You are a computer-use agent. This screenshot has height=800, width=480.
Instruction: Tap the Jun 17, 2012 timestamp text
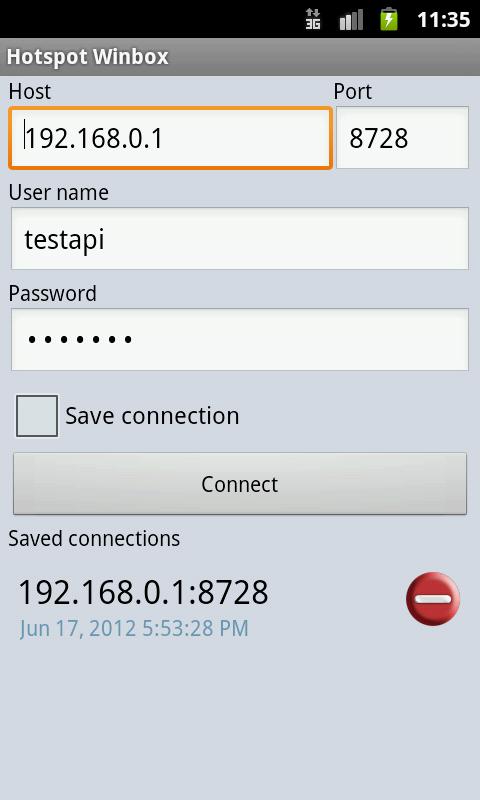point(134,629)
